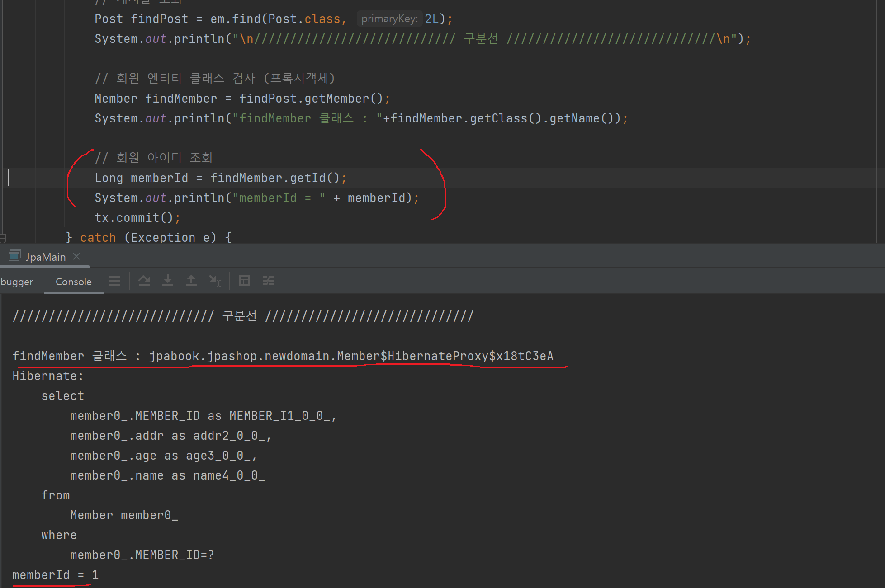
Task: Click the JpaMain run configuration icon
Action: [14, 256]
